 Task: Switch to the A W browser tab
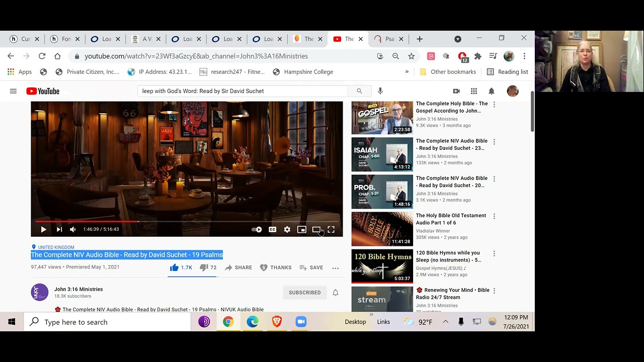145,39
